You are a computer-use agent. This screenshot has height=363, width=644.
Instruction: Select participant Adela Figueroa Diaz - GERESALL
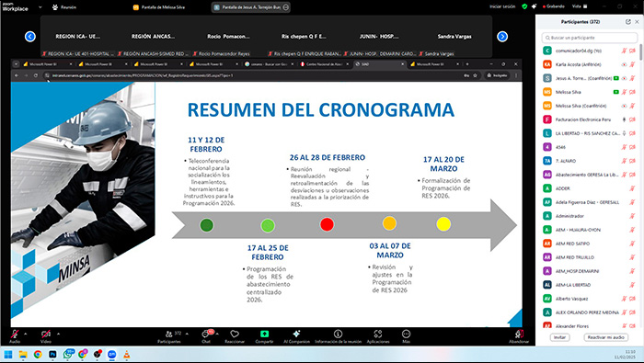coord(590,202)
